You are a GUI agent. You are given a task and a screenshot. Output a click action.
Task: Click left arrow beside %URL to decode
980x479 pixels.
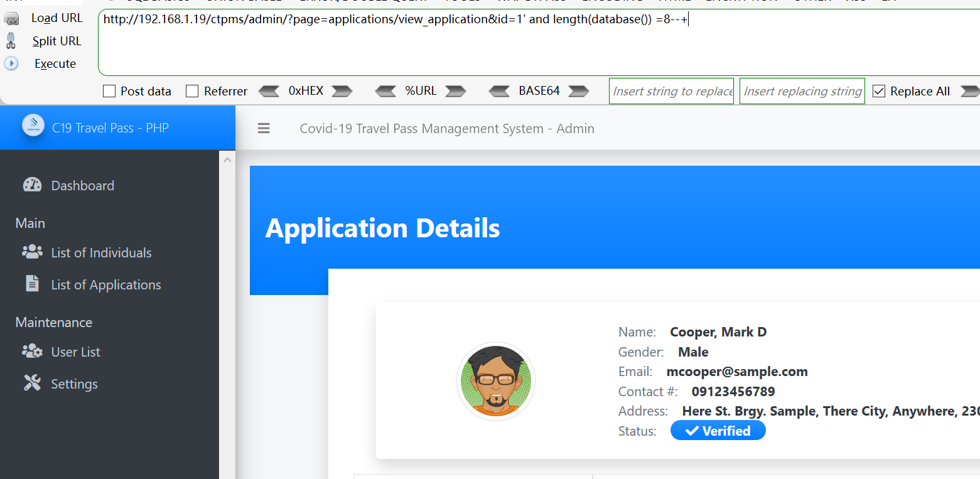click(x=385, y=91)
